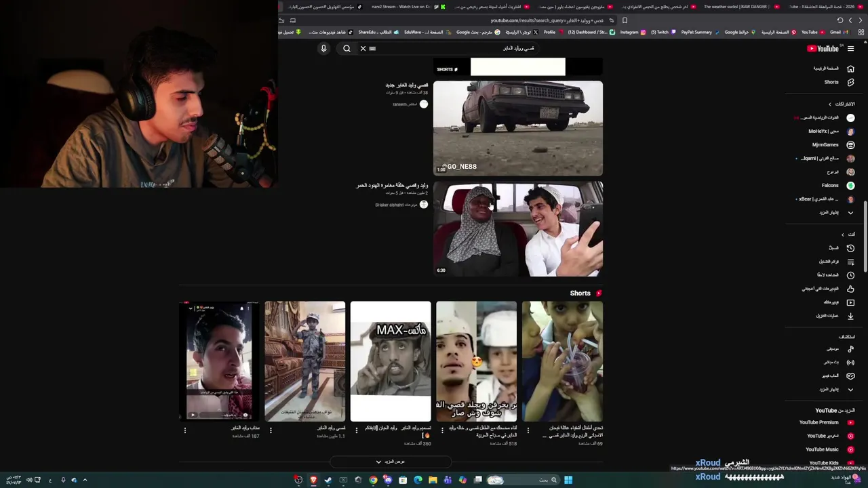This screenshot has height=488, width=868.
Task: Click the magnifier search icon in YouTube
Action: point(347,48)
